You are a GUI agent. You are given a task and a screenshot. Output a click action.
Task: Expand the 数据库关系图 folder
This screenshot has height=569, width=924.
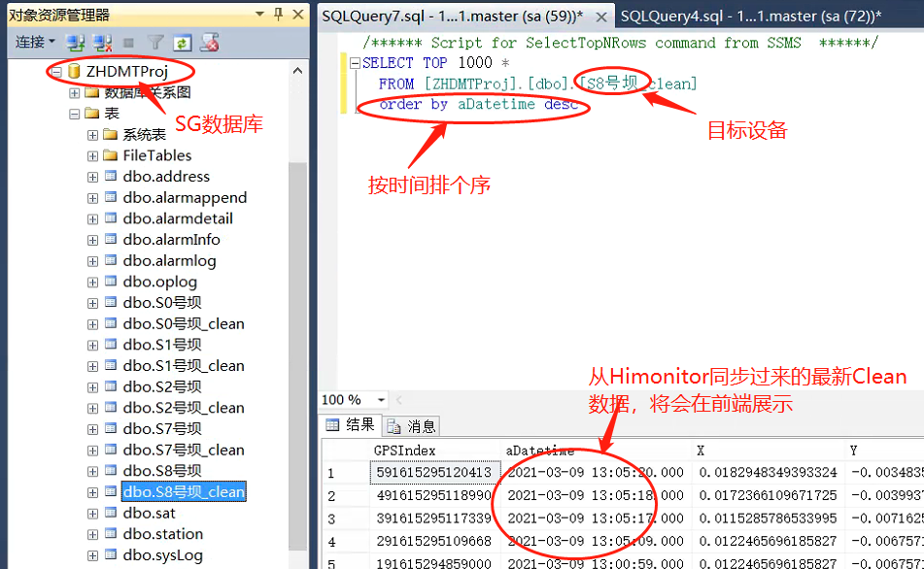click(x=75, y=93)
